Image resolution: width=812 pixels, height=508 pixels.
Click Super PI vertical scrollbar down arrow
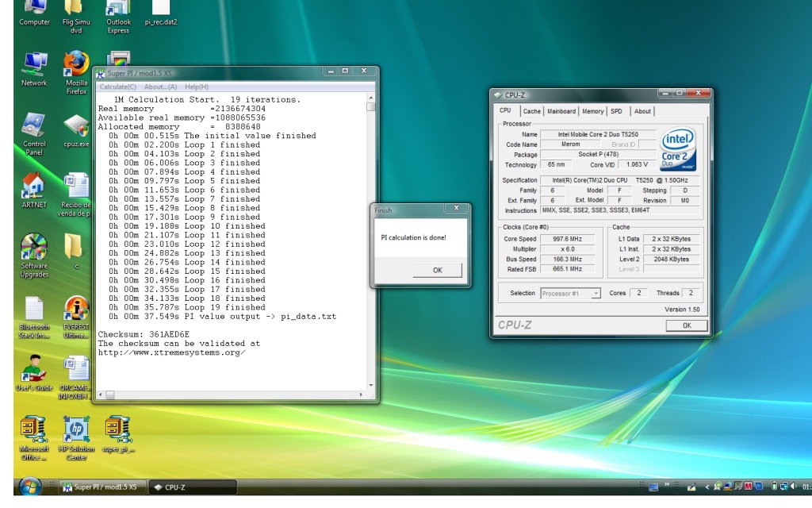371,386
